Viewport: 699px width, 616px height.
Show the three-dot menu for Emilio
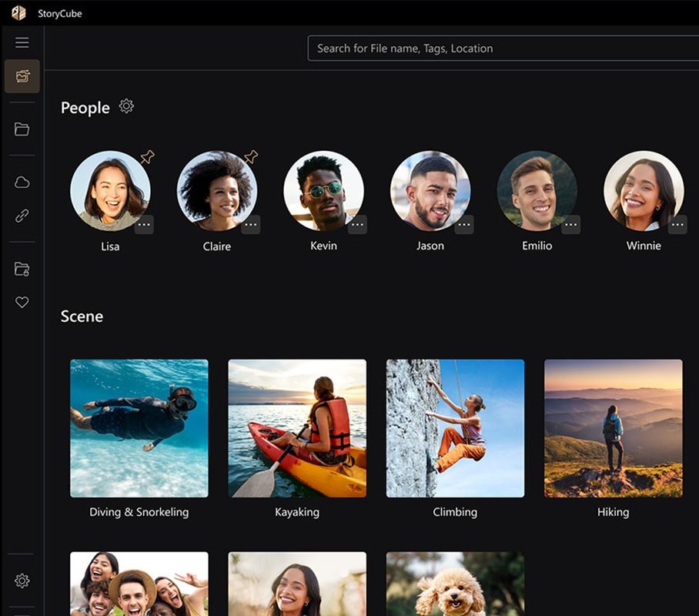tap(570, 225)
